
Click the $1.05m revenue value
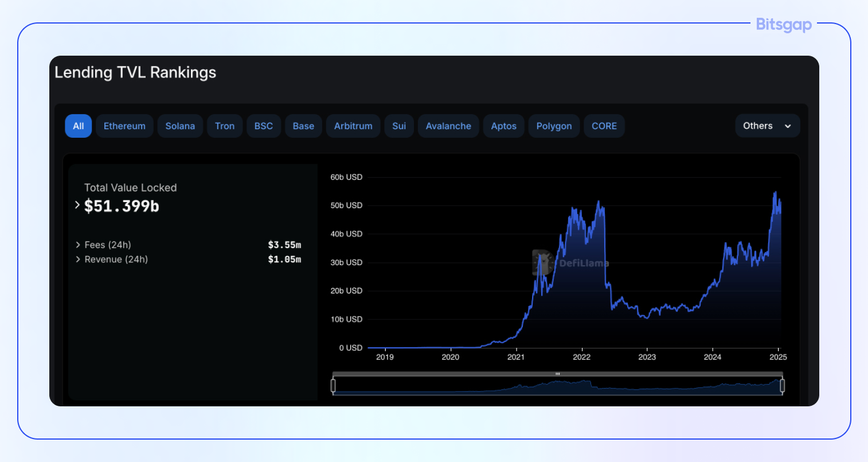tap(284, 259)
